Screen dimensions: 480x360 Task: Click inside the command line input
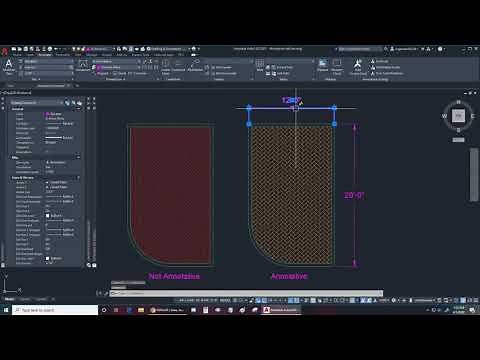(x=247, y=293)
